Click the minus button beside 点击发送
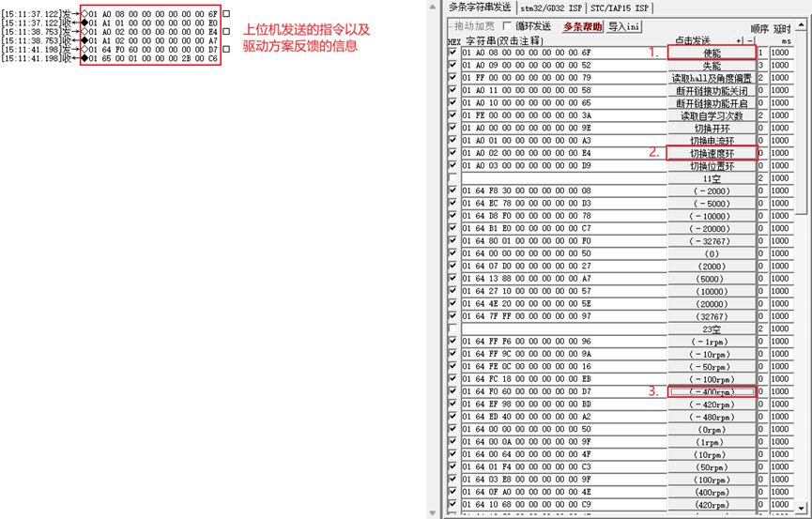Image resolution: width=812 pixels, height=519 pixels. [x=750, y=40]
